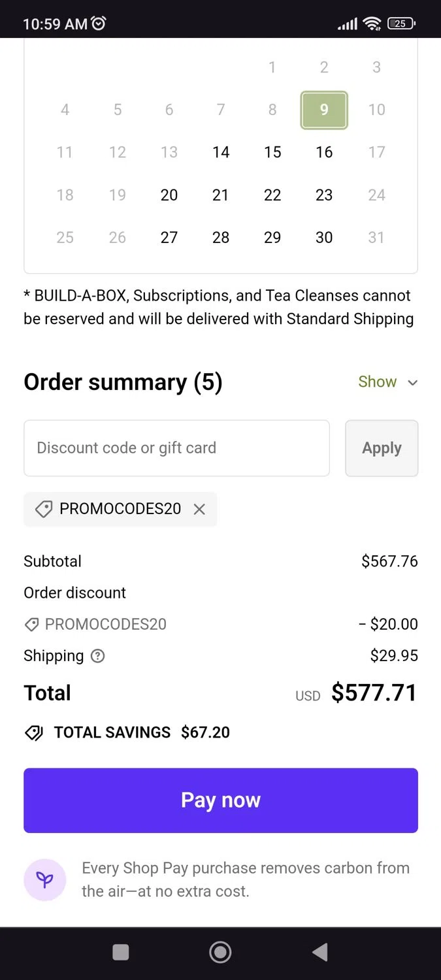The height and width of the screenshot is (980, 441).
Task: Click the Pay now button
Action: (x=221, y=800)
